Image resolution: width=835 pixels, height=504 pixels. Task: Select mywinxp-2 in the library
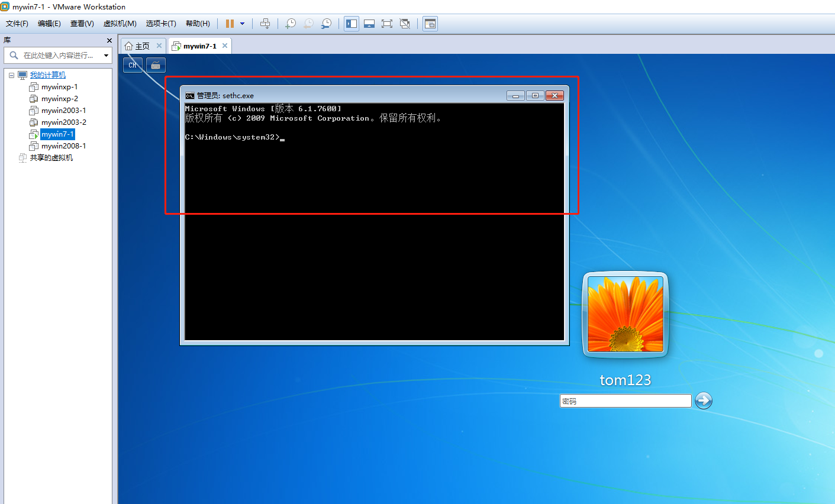(x=59, y=99)
